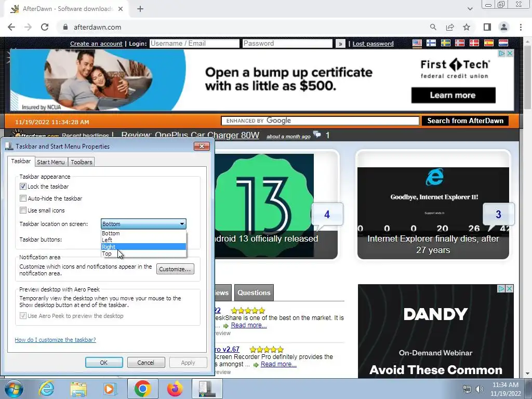This screenshot has width=532, height=399.
Task: Uncheck Lock the taskbar
Action: coord(23,187)
